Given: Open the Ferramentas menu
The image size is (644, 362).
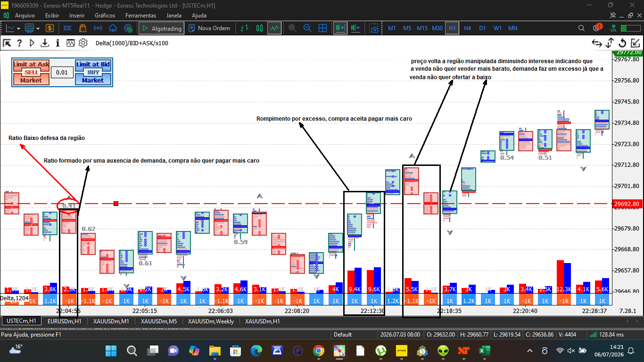Looking at the screenshot, I should coord(140,16).
